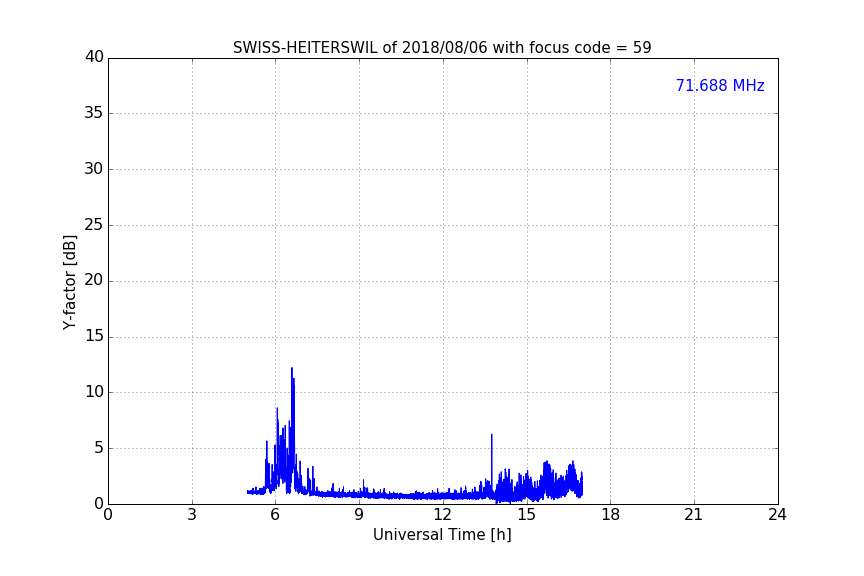Click x-axis tick label 15

527,515
